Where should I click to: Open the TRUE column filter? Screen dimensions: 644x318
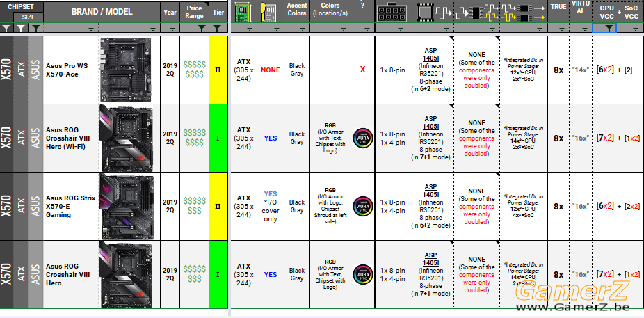(x=562, y=28)
